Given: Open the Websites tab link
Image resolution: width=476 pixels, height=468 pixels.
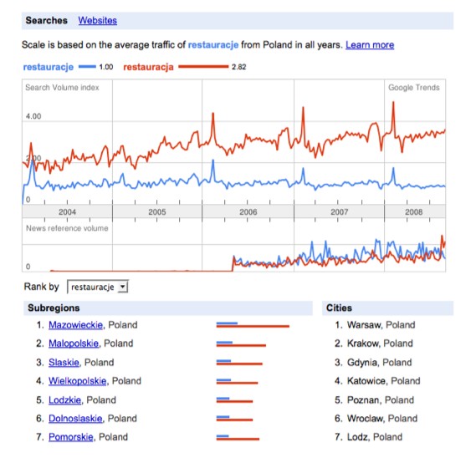Looking at the screenshot, I should [97, 20].
